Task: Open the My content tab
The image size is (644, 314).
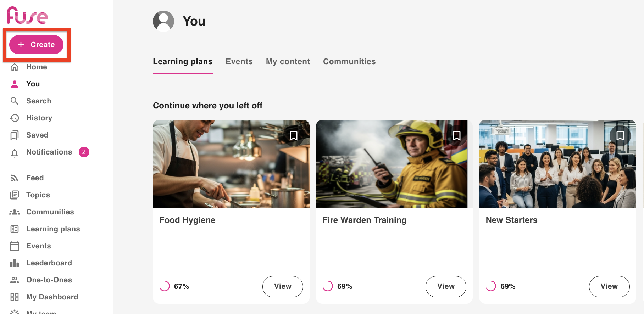Action: (288, 62)
